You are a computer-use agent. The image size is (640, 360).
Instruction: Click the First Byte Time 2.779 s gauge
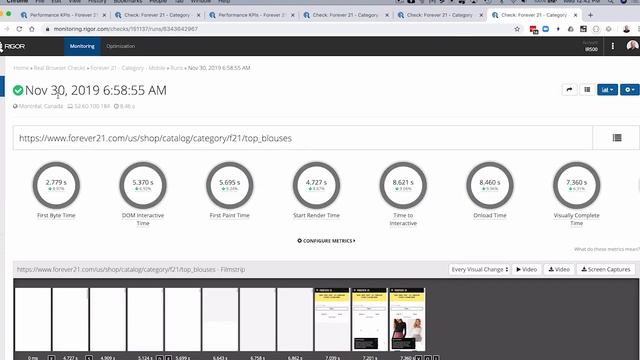click(56, 185)
